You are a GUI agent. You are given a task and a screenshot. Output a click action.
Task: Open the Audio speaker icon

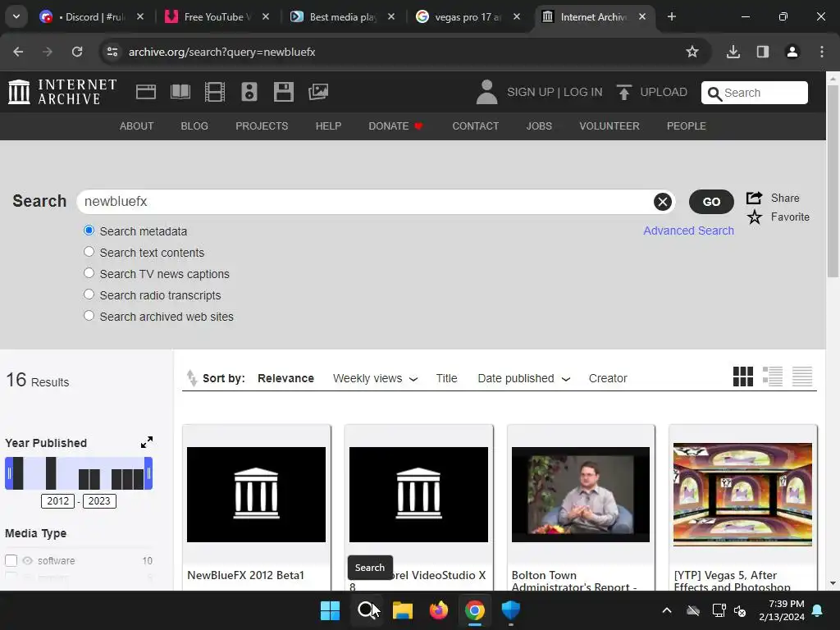coord(249,92)
